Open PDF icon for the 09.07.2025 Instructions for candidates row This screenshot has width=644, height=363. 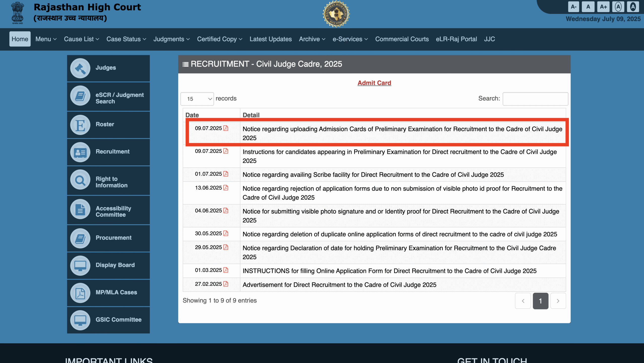point(226,151)
